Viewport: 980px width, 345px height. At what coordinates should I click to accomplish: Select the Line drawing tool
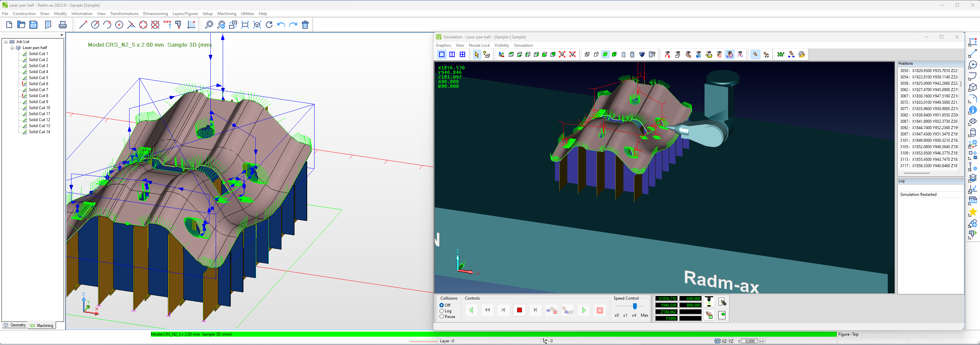click(x=83, y=25)
